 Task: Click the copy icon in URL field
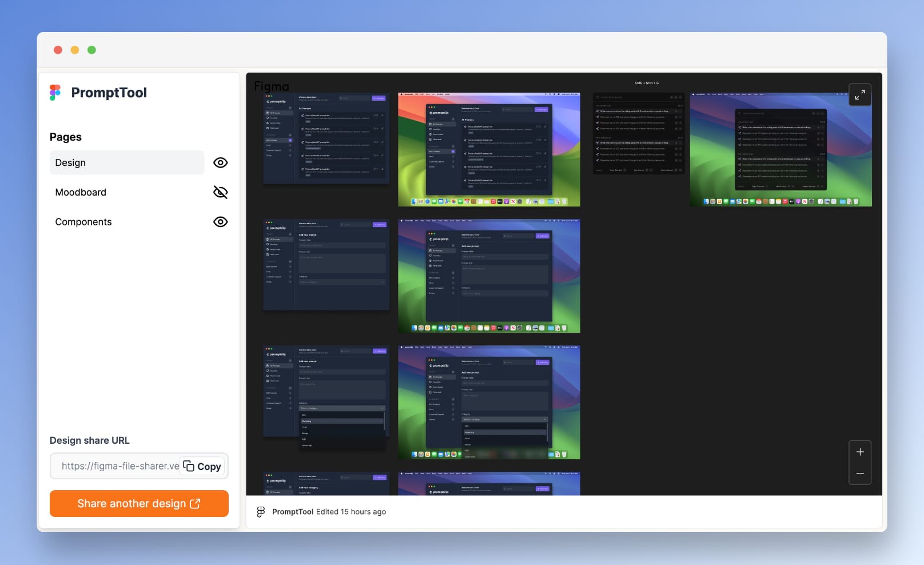point(189,466)
